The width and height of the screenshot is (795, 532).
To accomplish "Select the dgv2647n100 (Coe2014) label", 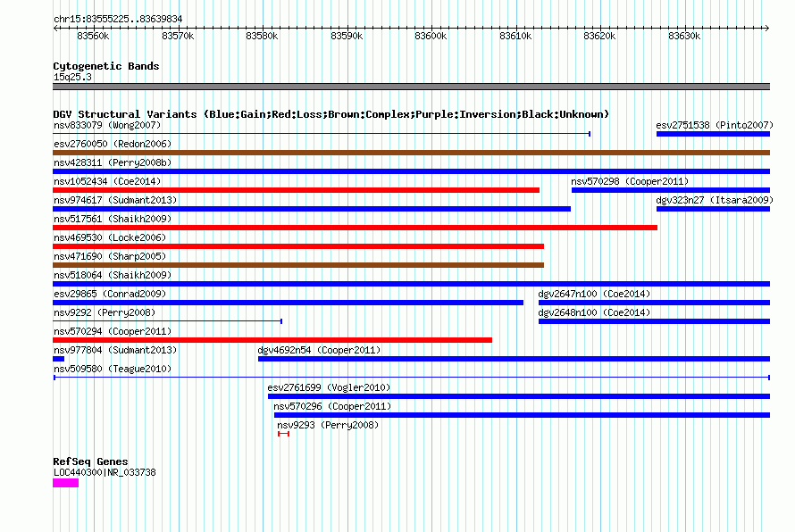I will [594, 294].
